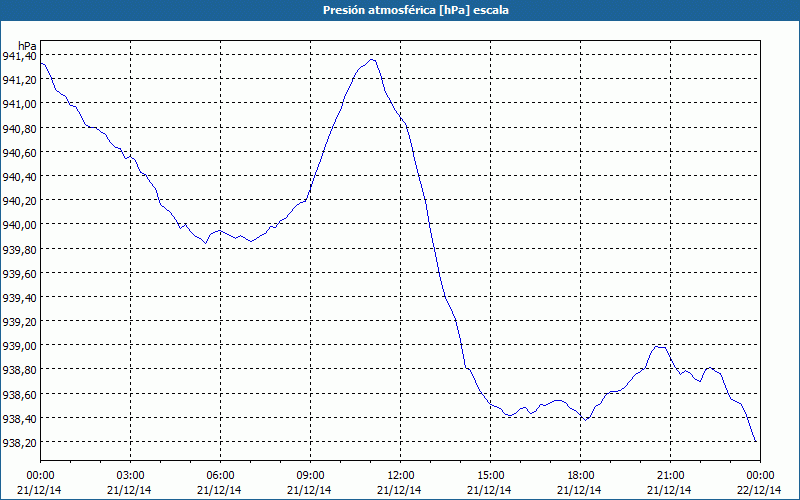Click the 938,40 y-axis value
The width and height of the screenshot is (800, 500).
[x=19, y=418]
